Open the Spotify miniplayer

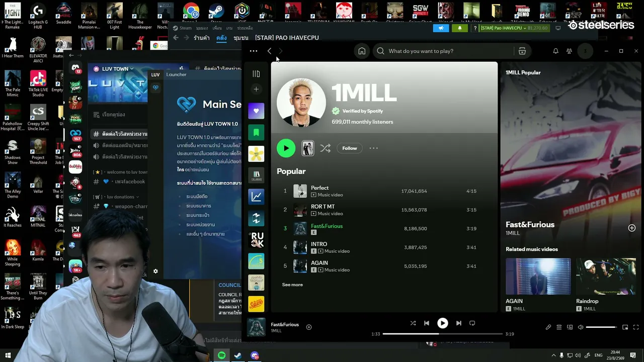pos(625,327)
